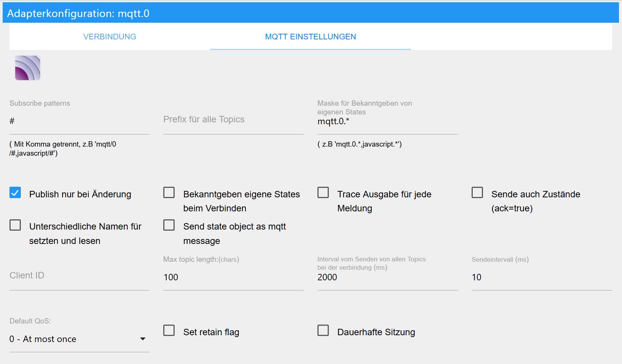Enable the Dauerhafte Sitzung checkbox

(x=323, y=331)
